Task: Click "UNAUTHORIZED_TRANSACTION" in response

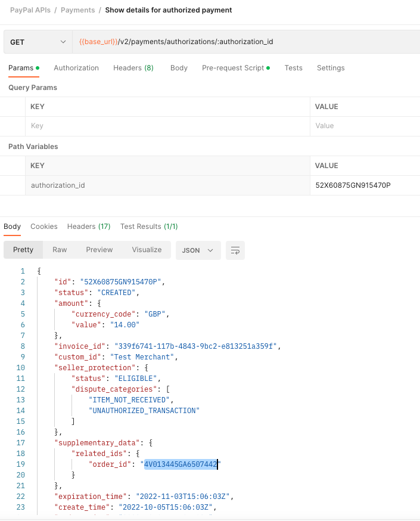Action: pos(144,411)
